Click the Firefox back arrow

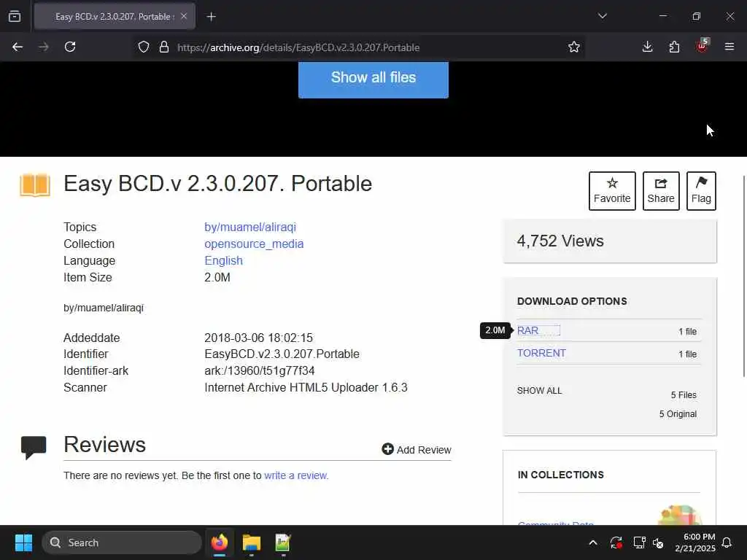(18, 47)
